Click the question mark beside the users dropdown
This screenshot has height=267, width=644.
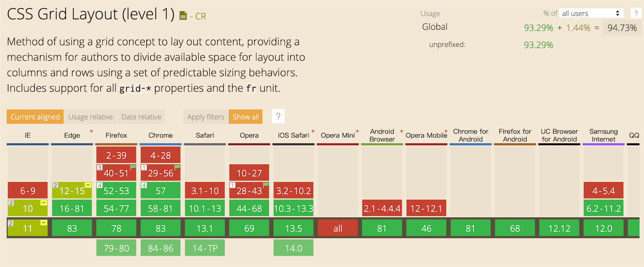[x=636, y=13]
